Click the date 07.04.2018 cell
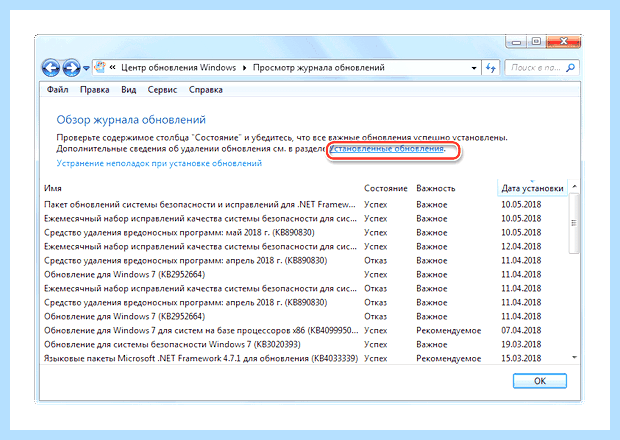The width and height of the screenshot is (620, 440). click(521, 330)
